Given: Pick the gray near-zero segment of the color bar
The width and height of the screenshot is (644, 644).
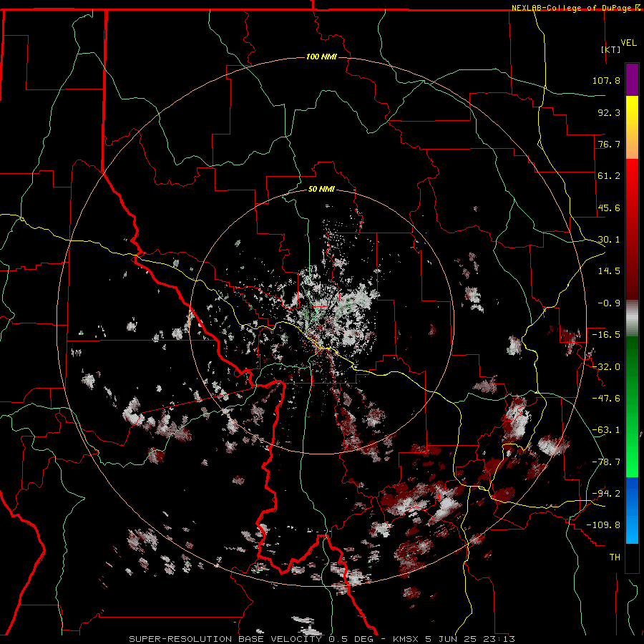Looking at the screenshot, I should tap(632, 318).
